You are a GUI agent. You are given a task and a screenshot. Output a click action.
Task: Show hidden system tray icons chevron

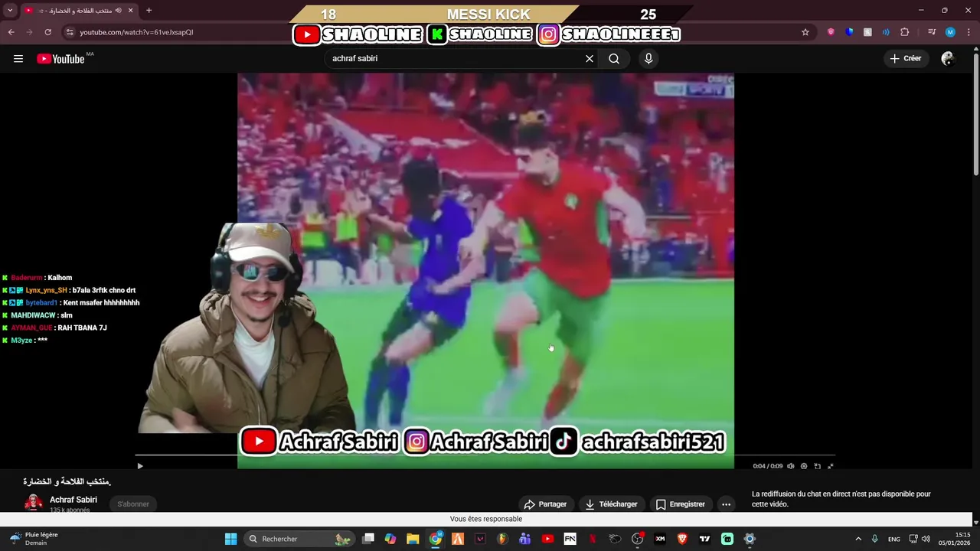pos(858,539)
